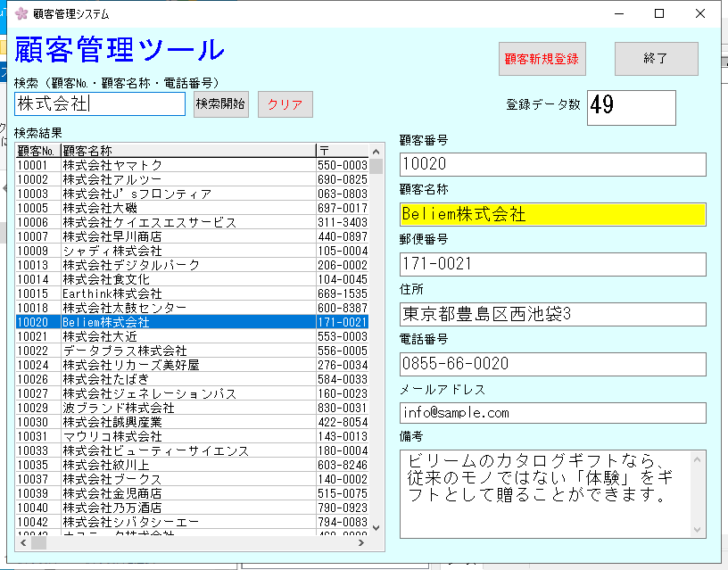Click the 備考 box scroll-down arrow
Image resolution: width=728 pixels, height=570 pixels.
(697, 529)
